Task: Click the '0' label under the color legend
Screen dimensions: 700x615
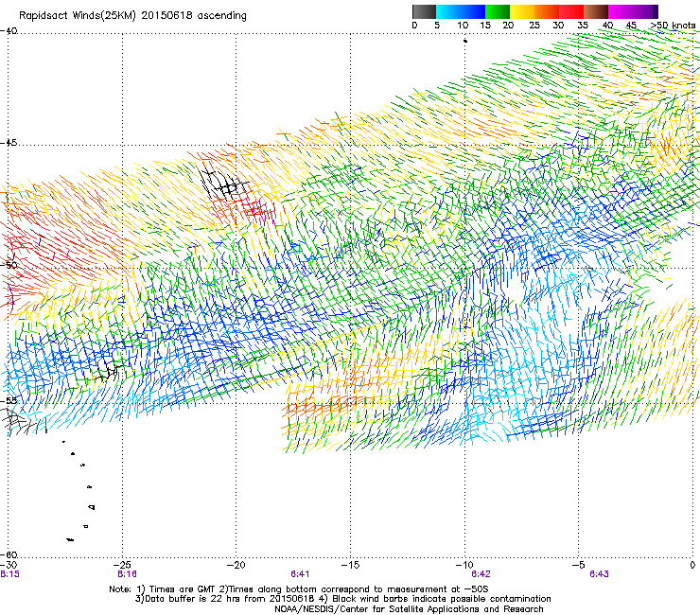Action: tap(414, 26)
